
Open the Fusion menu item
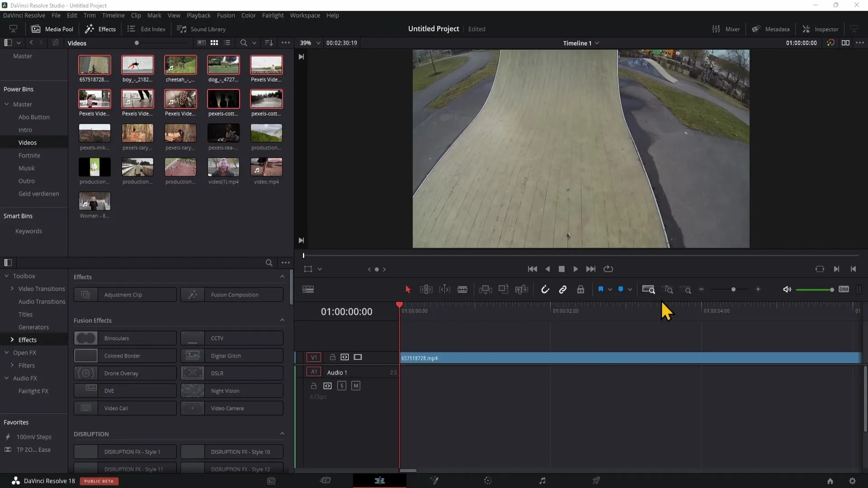click(x=225, y=15)
